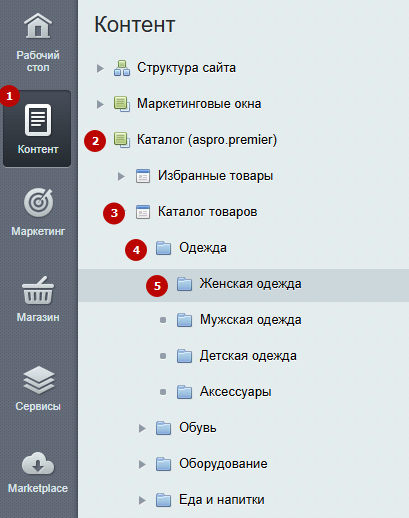This screenshot has height=518, width=409.
Task: Open the Сервисы layers icon
Action: 39,380
